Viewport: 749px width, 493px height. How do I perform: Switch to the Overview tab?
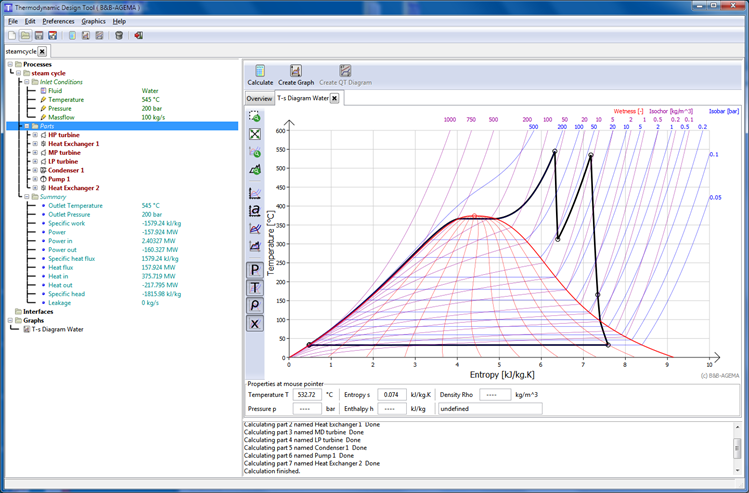click(x=259, y=99)
